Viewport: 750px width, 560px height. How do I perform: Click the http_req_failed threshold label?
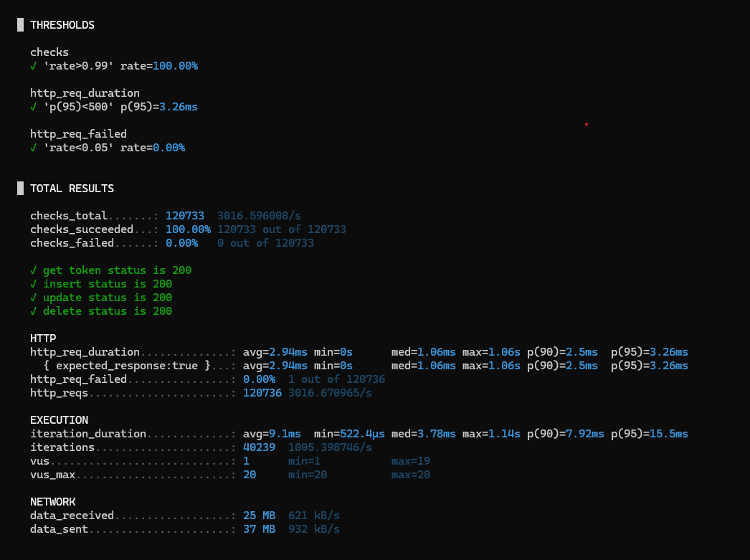[x=78, y=134]
